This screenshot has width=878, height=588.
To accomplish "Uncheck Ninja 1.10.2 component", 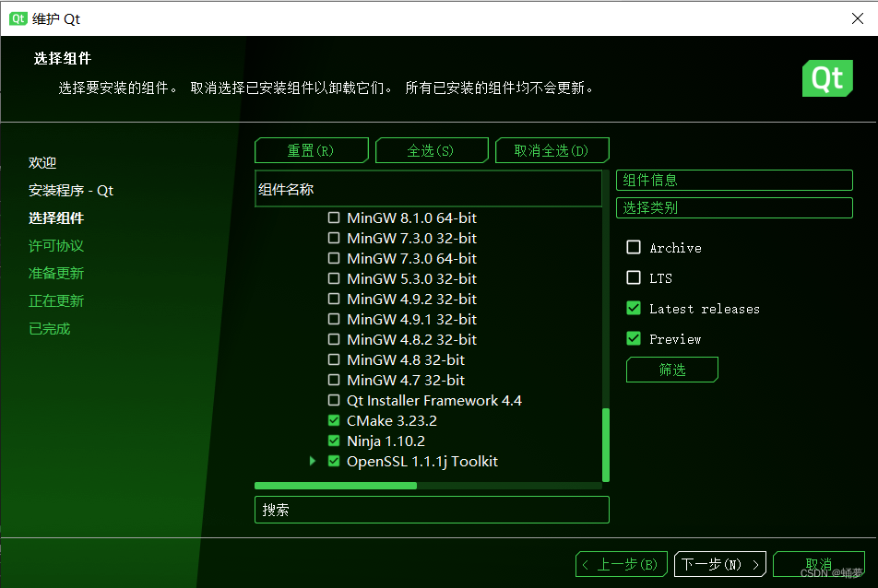I will click(334, 441).
